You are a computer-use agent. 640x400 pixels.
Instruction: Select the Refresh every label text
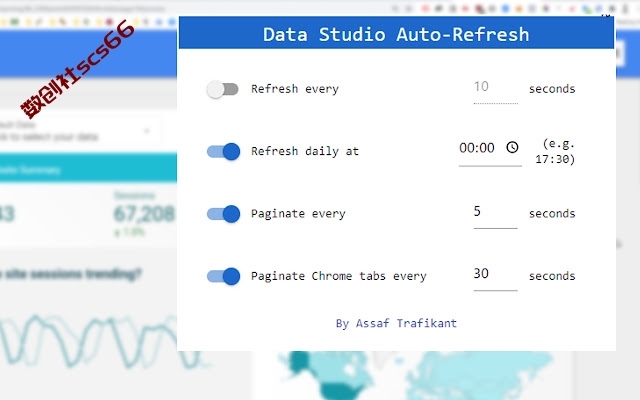click(295, 89)
